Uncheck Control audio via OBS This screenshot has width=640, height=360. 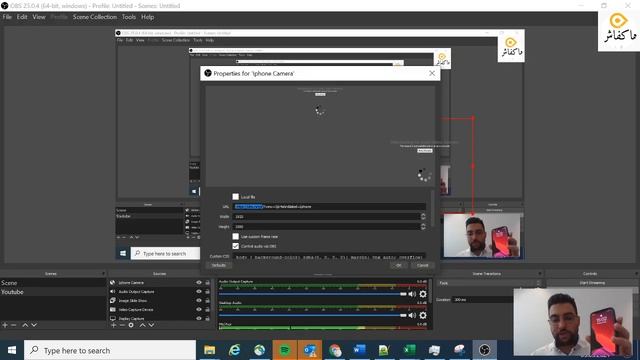coord(236,246)
